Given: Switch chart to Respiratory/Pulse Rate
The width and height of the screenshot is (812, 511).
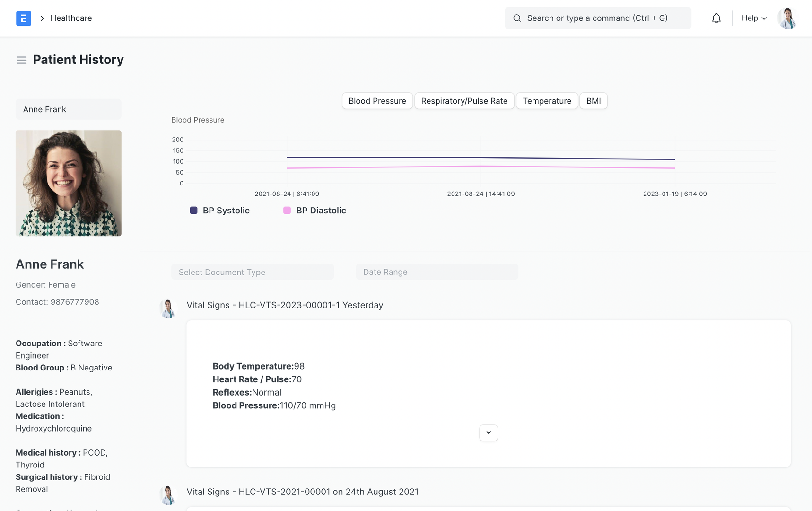Looking at the screenshot, I should tap(464, 101).
